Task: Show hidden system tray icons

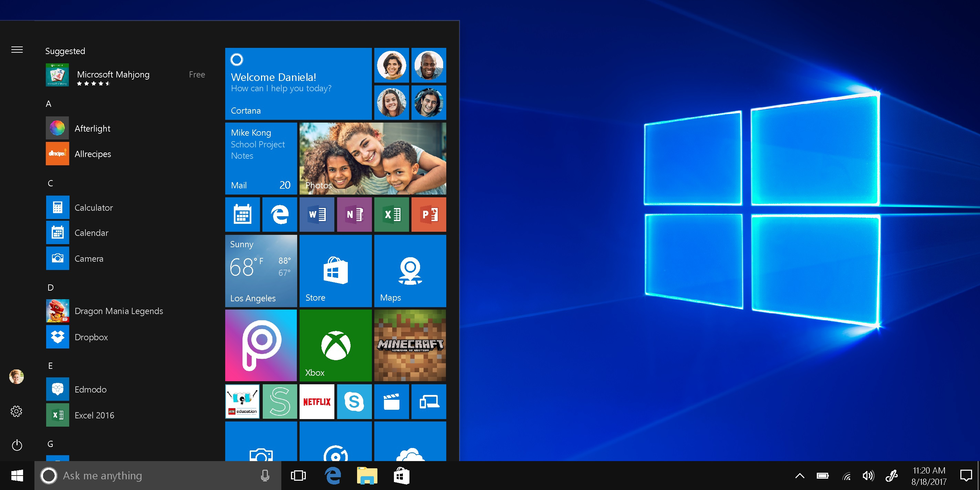Action: coord(800,476)
